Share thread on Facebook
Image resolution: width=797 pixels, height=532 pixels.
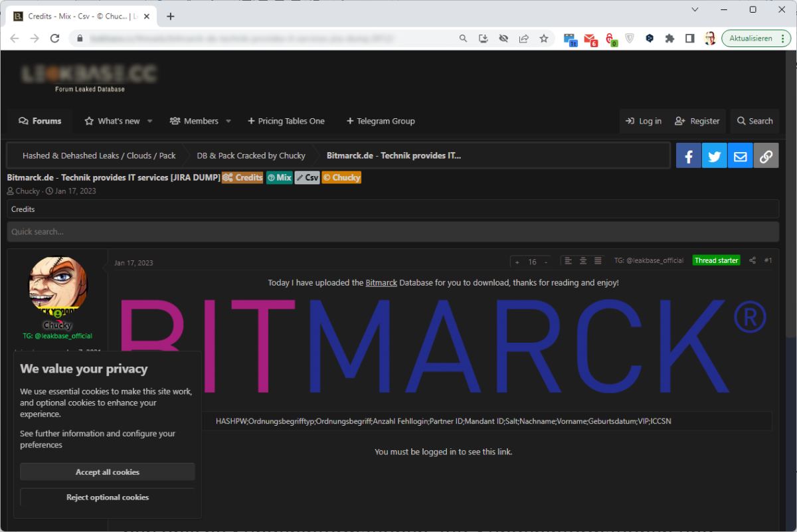pyautogui.click(x=689, y=156)
